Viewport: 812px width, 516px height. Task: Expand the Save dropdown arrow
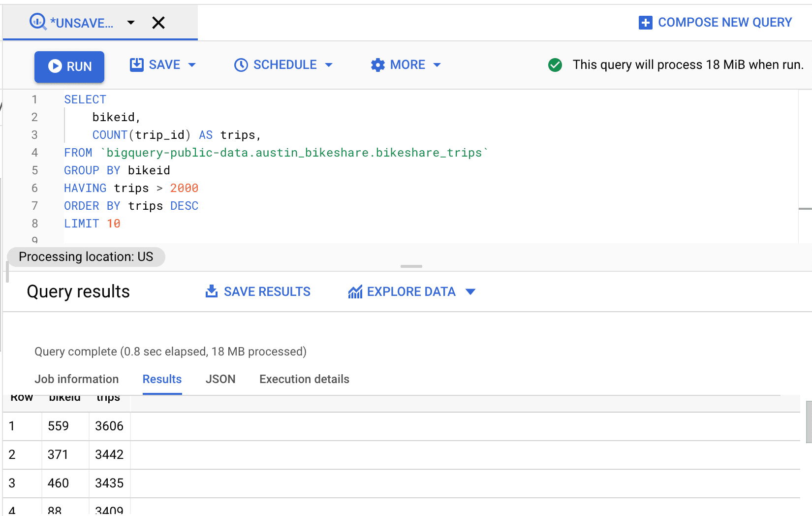(192, 65)
